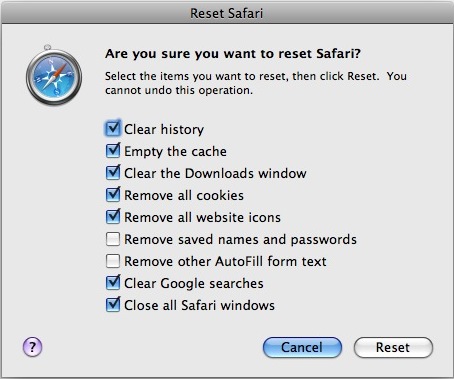
Task: Confirm with the Reset button
Action: tap(393, 347)
